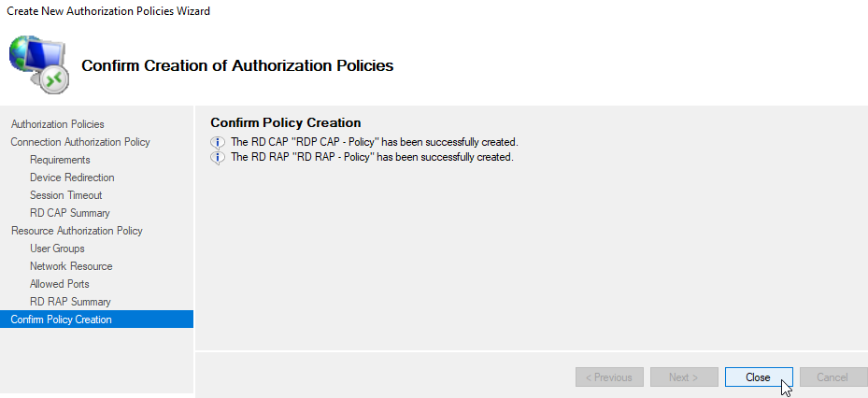Click the info icon beside RD RAP message
This screenshot has width=868, height=398.
[218, 158]
